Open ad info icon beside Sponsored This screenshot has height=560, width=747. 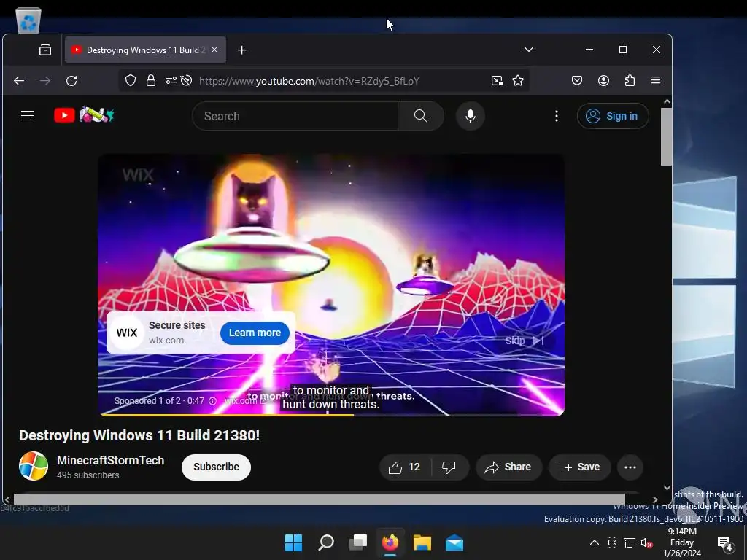point(213,401)
